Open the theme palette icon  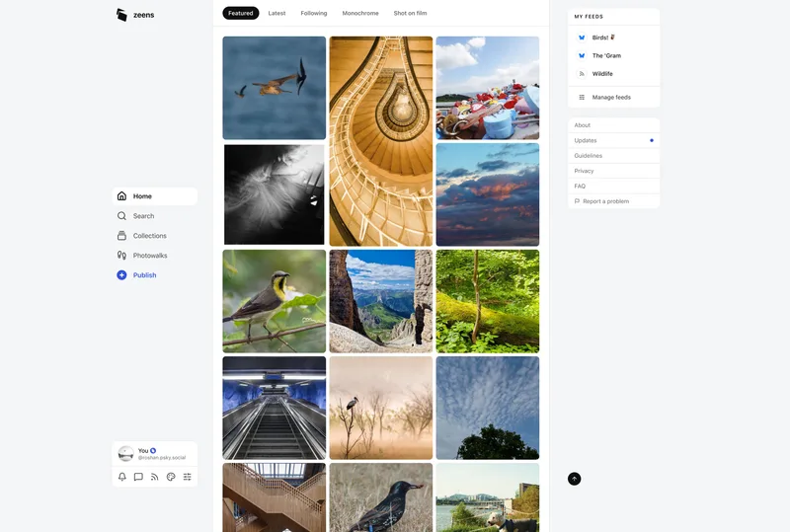pyautogui.click(x=171, y=477)
